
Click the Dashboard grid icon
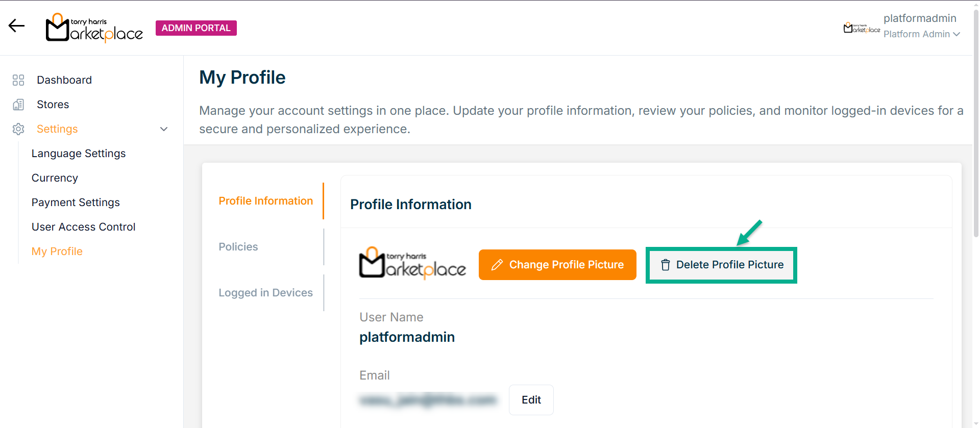[18, 80]
